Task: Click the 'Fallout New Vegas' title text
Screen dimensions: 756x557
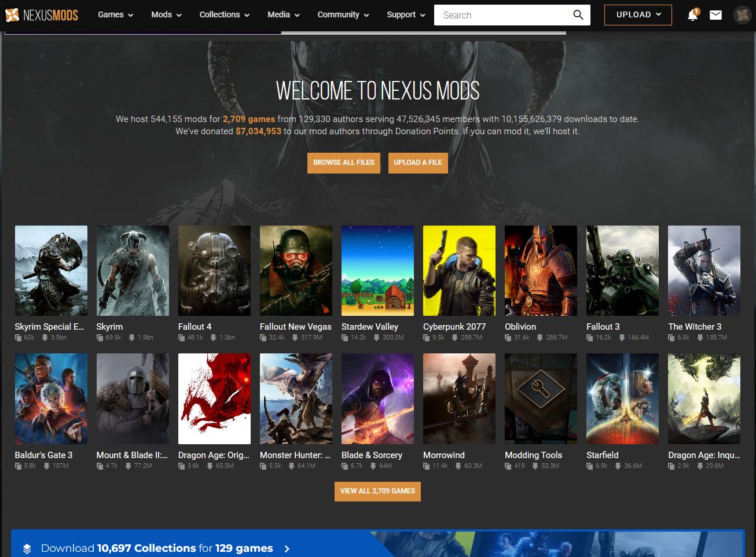Action: point(296,327)
